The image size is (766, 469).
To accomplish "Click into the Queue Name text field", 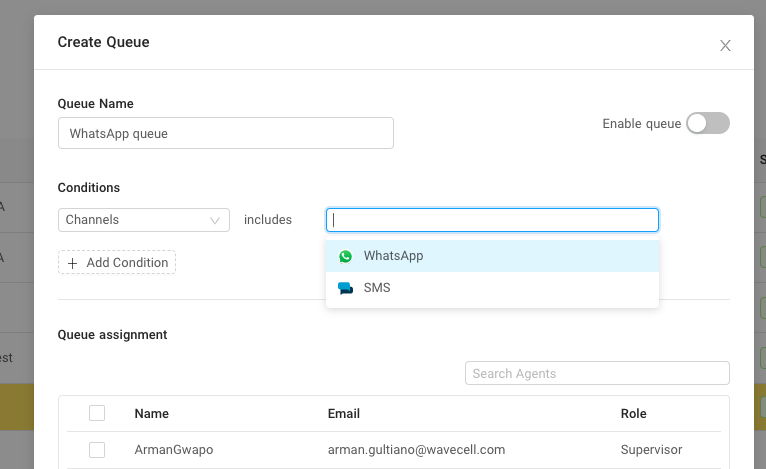I will (225, 133).
